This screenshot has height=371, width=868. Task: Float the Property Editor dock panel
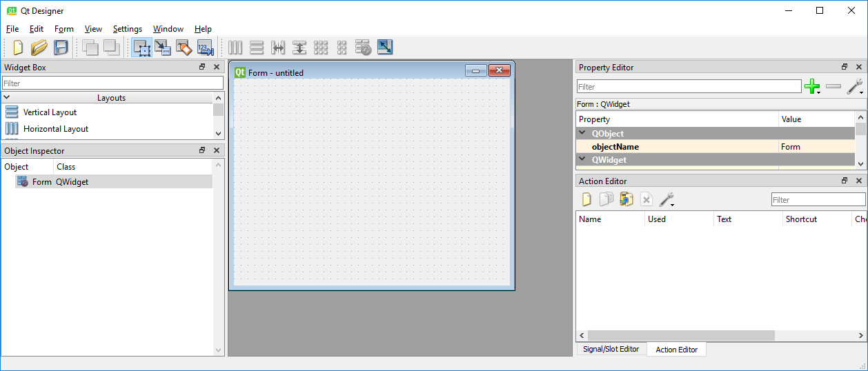(x=845, y=67)
